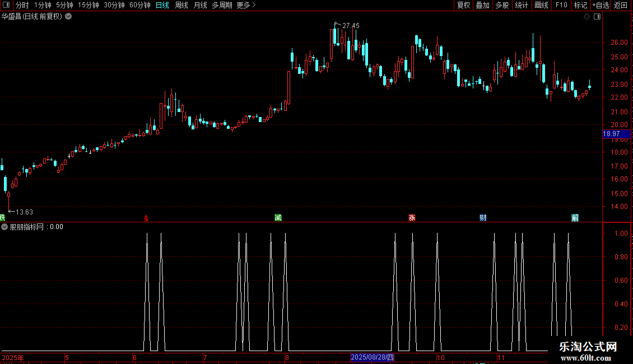Click the 叠加 overlay button
633x364 pixels.
coord(482,5)
